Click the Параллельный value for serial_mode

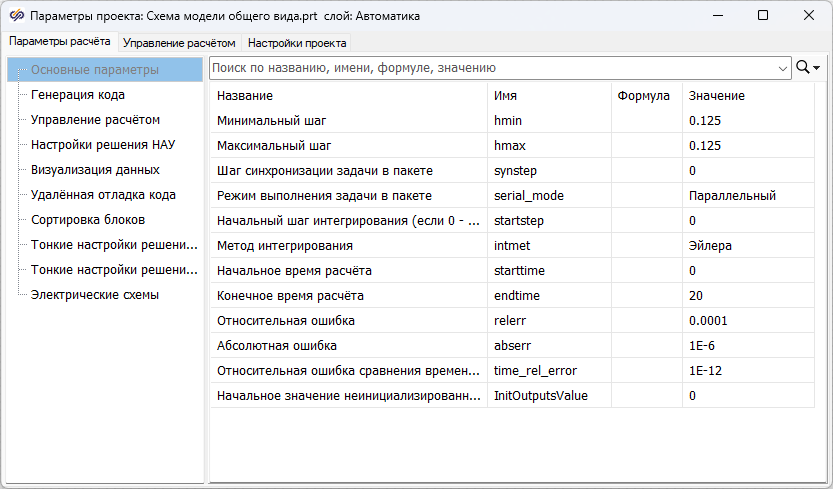tap(732, 196)
